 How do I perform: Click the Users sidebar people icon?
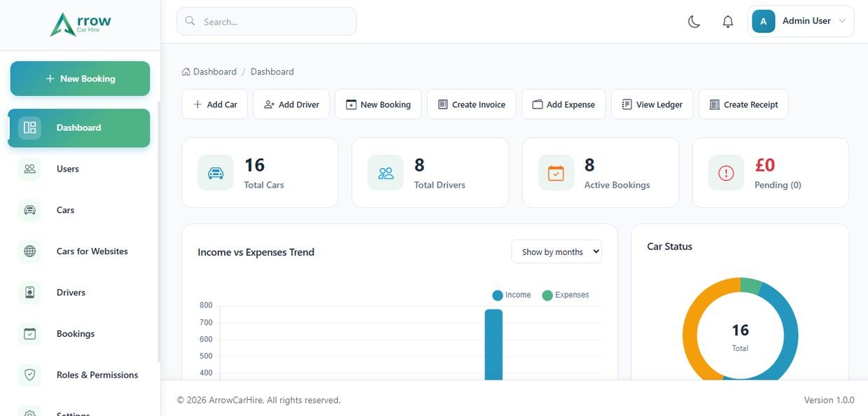click(x=29, y=169)
